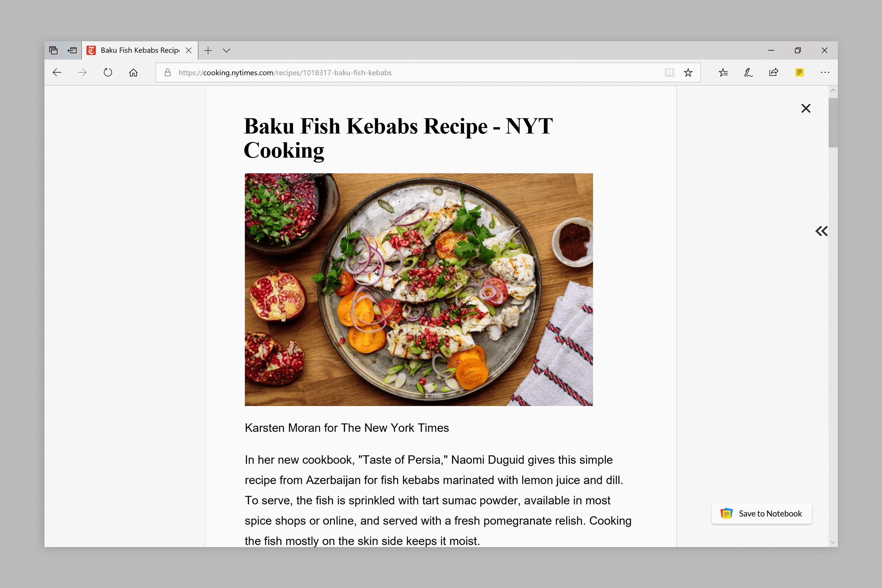Open the home page
This screenshot has width=882, height=588.
tap(133, 73)
